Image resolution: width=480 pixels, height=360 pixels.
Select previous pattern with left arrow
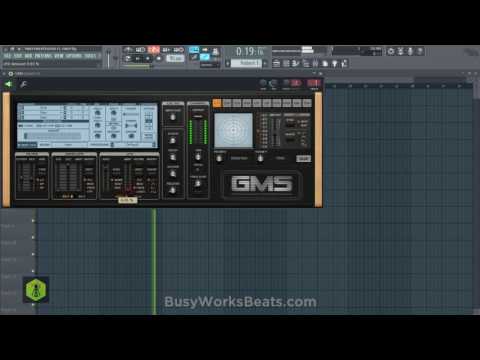[228, 63]
